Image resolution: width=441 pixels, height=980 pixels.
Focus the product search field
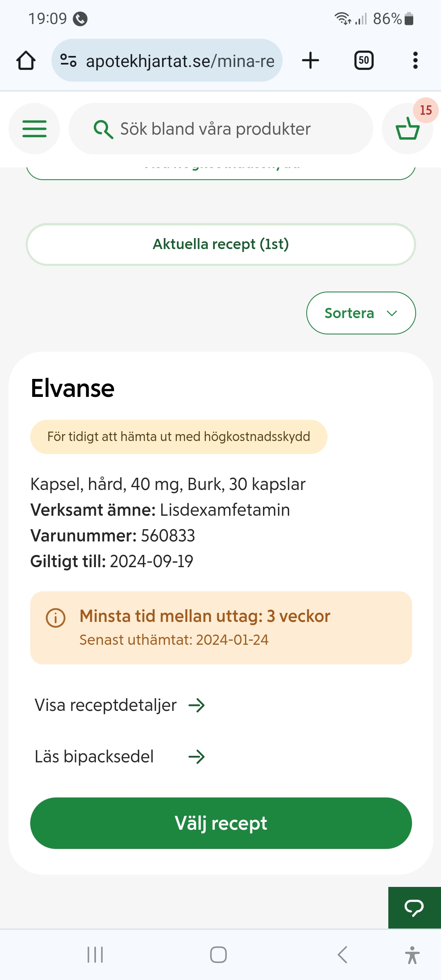coord(229,129)
